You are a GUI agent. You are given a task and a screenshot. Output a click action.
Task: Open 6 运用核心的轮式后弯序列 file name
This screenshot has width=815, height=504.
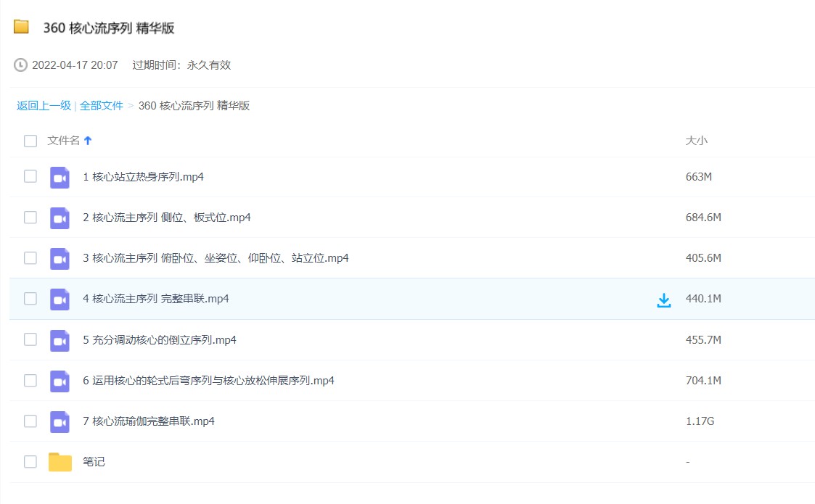tap(208, 381)
